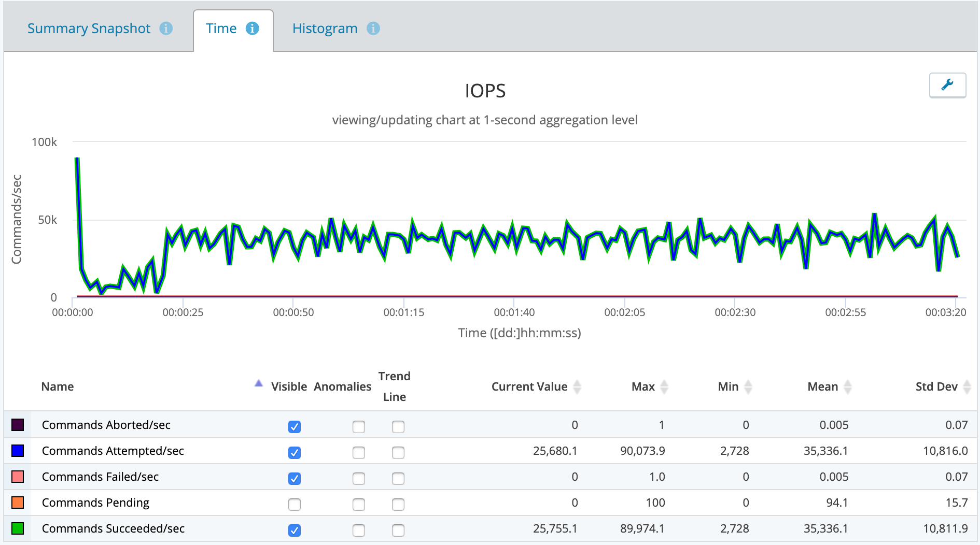Enable Anomalies for Commands Failed/sec
Image resolution: width=980 pixels, height=545 pixels.
coord(359,478)
